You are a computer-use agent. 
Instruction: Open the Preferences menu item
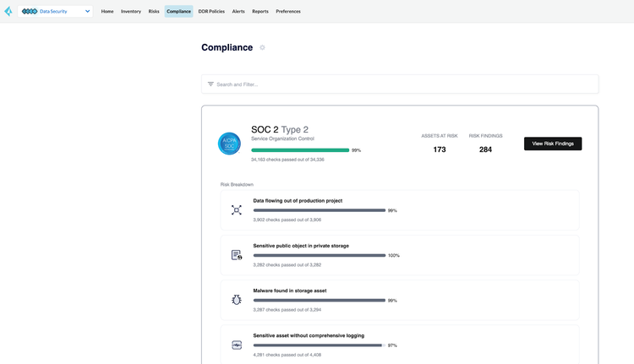[x=288, y=11]
